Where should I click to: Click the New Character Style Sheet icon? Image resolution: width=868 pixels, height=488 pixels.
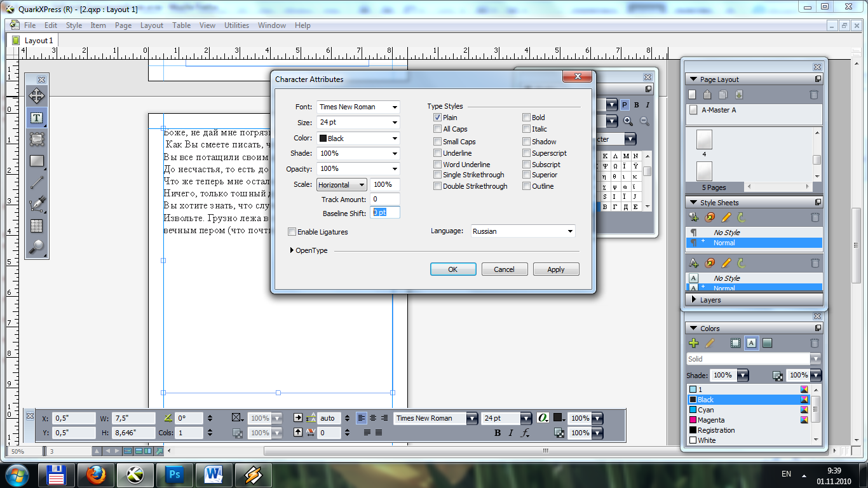point(694,263)
